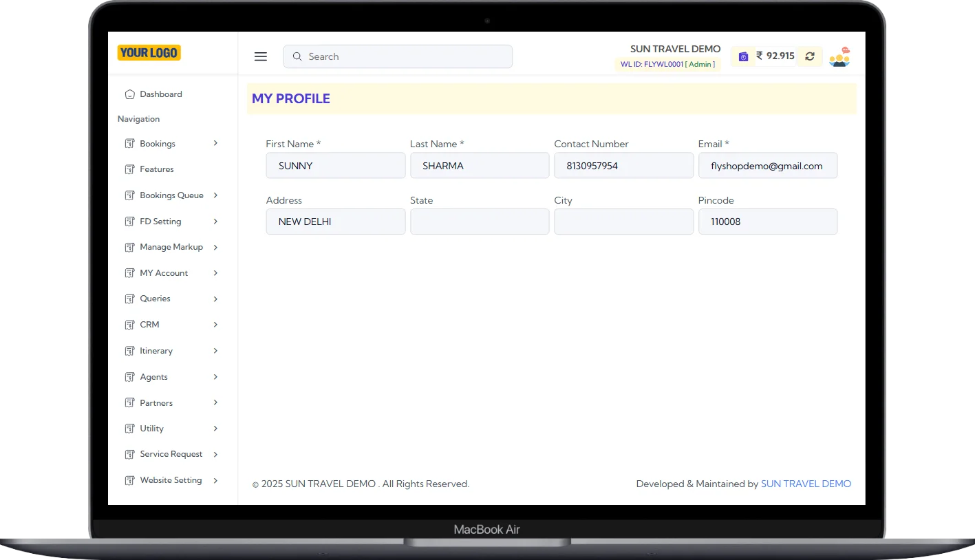Click the Dashboard home icon
This screenshot has height=560, width=975.
(x=129, y=94)
